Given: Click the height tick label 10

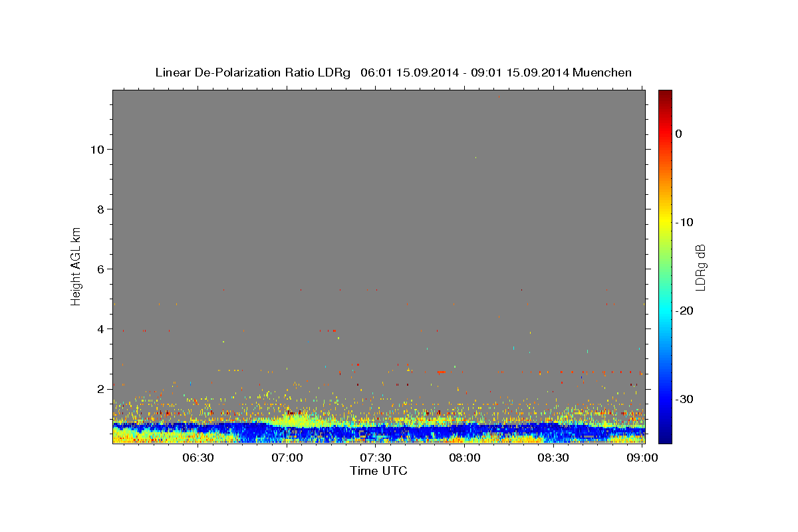Looking at the screenshot, I should pos(98,149).
